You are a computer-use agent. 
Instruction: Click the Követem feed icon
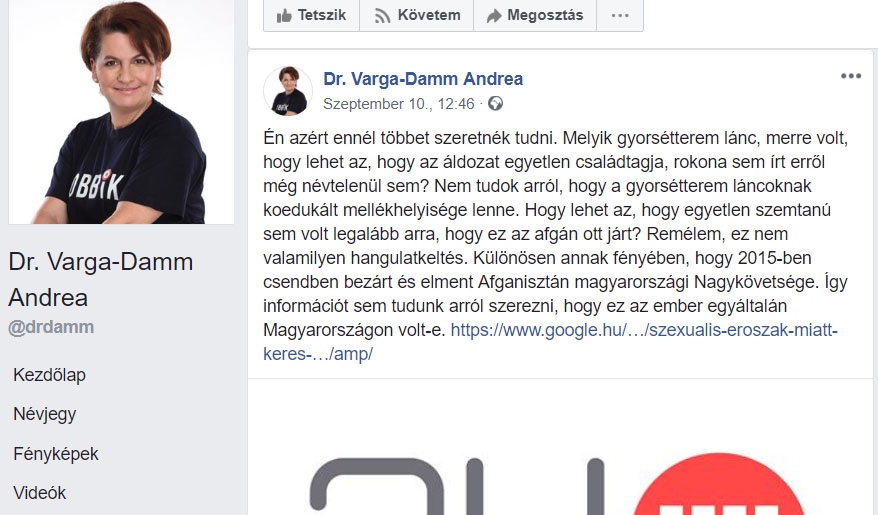click(x=382, y=16)
